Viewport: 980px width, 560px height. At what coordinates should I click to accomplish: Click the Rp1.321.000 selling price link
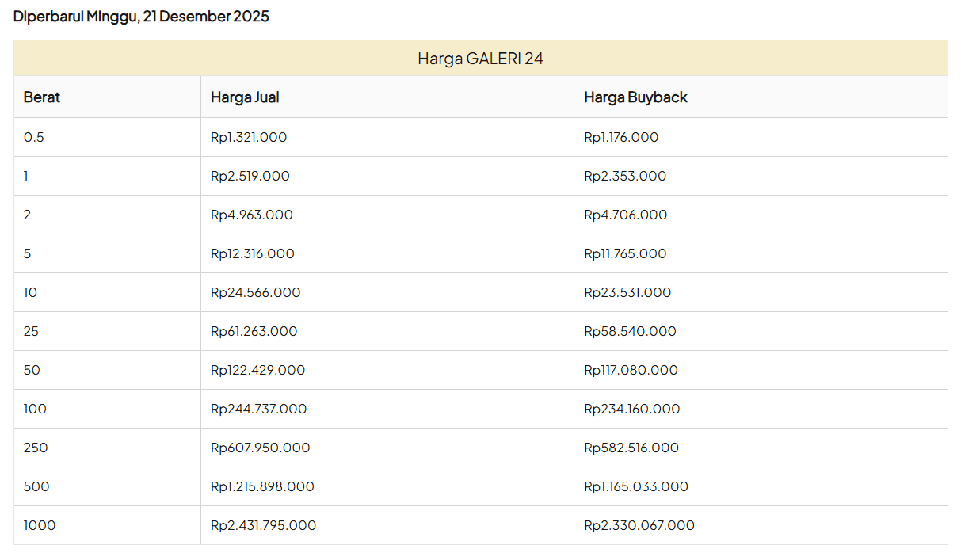[247, 137]
